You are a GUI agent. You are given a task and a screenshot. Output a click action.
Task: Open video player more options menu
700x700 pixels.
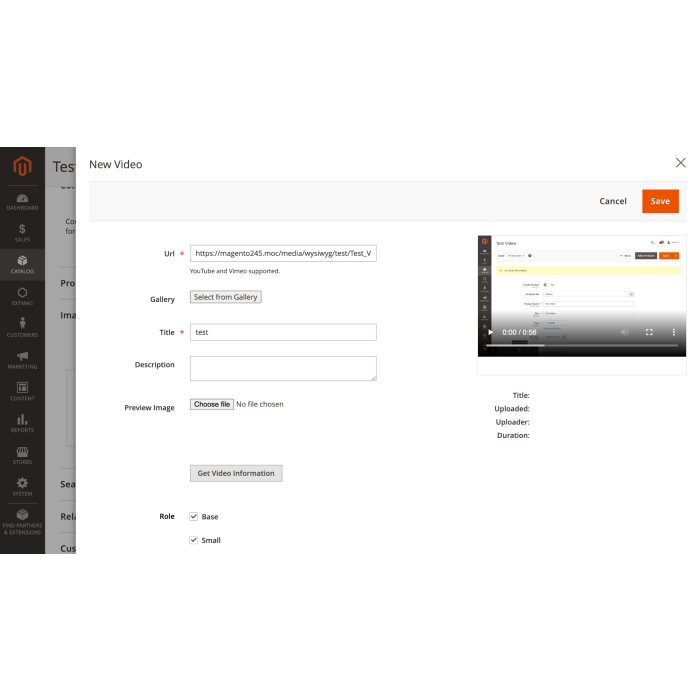pos(674,332)
